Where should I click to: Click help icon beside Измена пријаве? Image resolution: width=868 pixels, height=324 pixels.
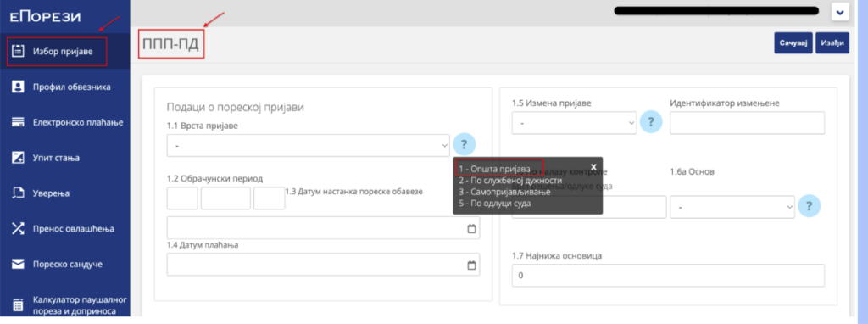pyautogui.click(x=651, y=122)
